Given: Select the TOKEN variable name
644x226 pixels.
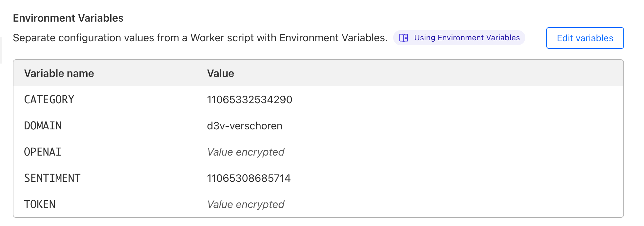Looking at the screenshot, I should coord(40,204).
